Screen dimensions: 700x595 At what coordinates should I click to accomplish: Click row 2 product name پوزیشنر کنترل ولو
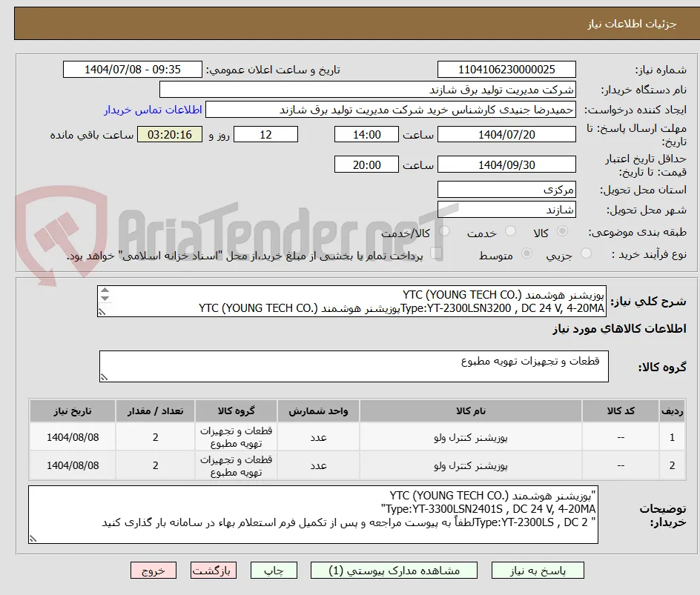[471, 465]
